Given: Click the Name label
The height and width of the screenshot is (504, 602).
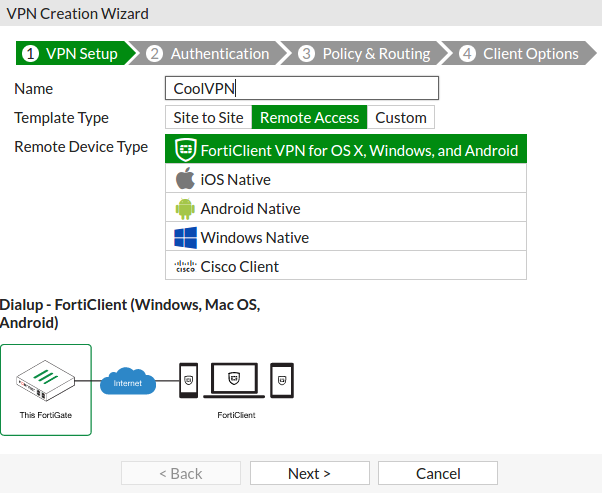Looking at the screenshot, I should click(x=33, y=89).
